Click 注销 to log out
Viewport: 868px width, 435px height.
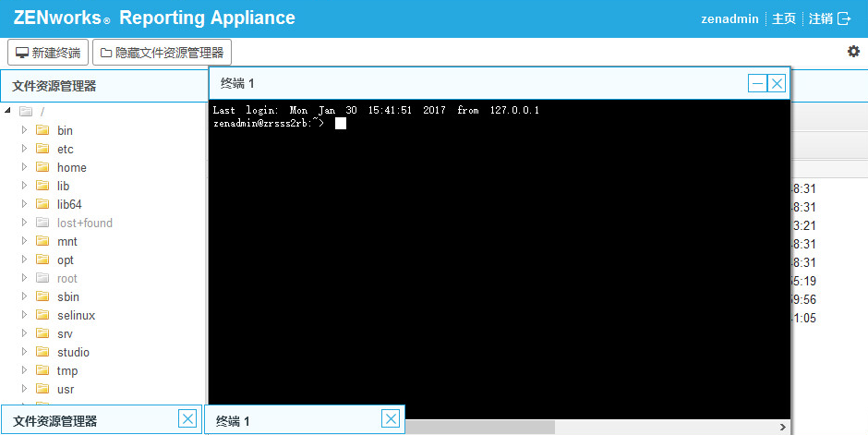coord(820,18)
